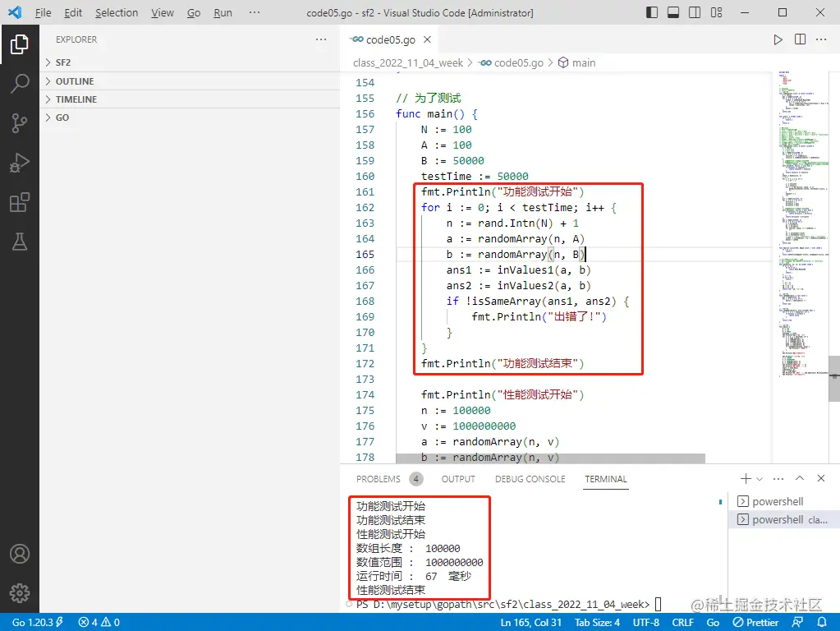Open the File menu
This screenshot has width=840, height=631.
(x=43, y=12)
